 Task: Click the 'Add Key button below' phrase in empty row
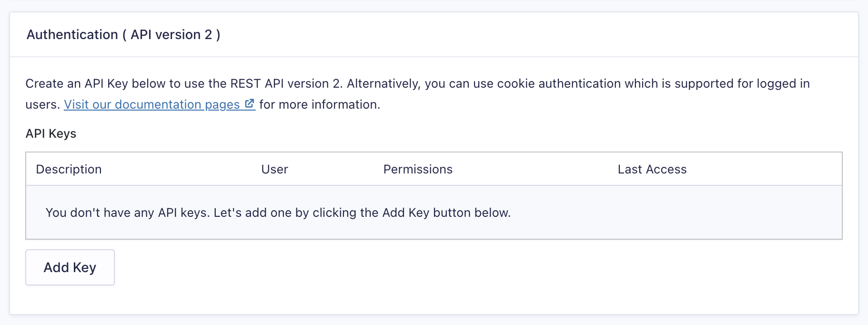[x=446, y=213]
